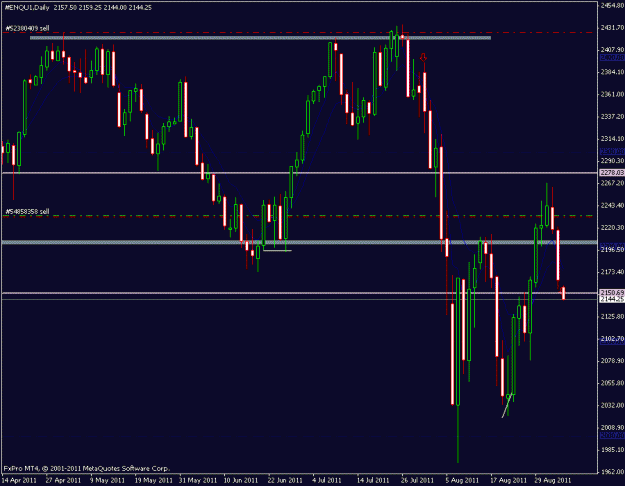Click the 31 May 2011 date label
This screenshot has width=625, height=486.
(x=198, y=480)
